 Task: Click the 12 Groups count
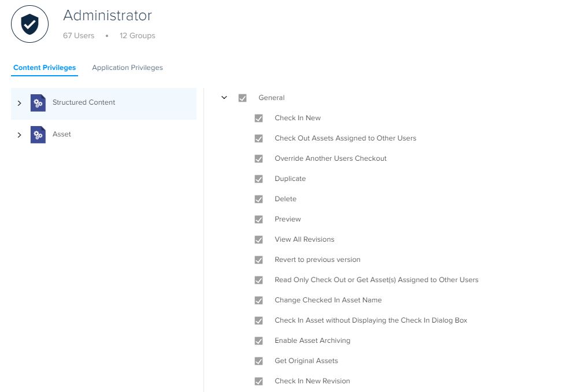pos(138,35)
